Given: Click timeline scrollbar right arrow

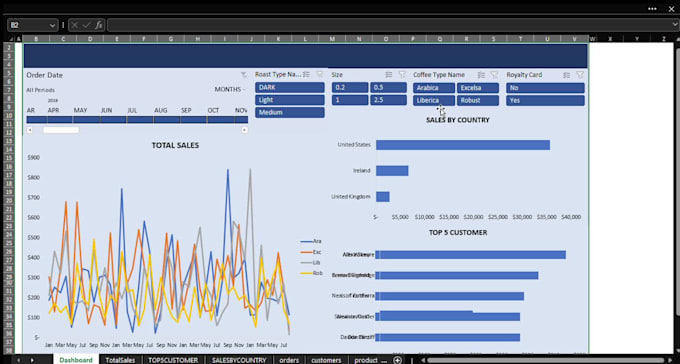Looking at the screenshot, I should [245, 130].
